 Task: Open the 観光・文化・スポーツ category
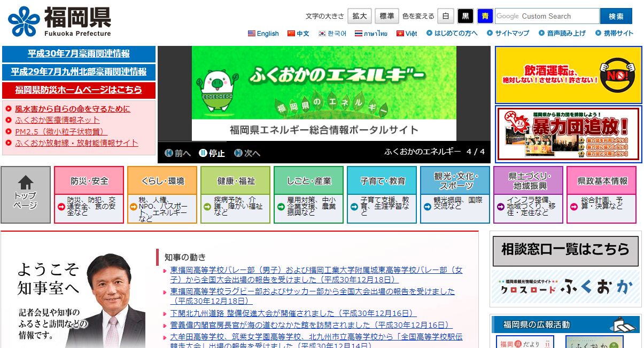point(455,181)
